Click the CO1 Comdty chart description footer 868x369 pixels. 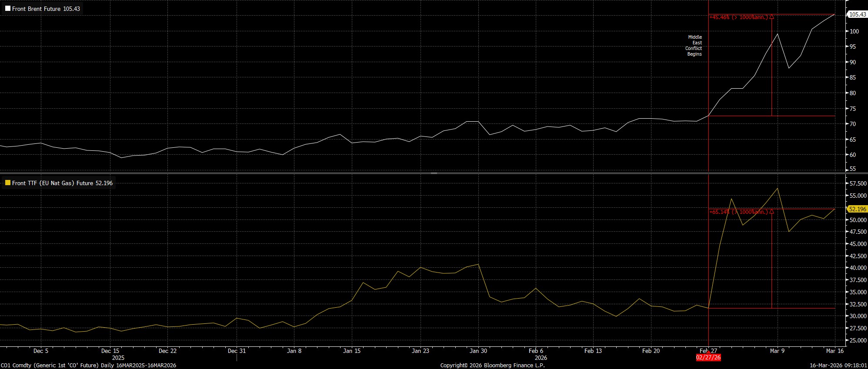pyautogui.click(x=88, y=366)
